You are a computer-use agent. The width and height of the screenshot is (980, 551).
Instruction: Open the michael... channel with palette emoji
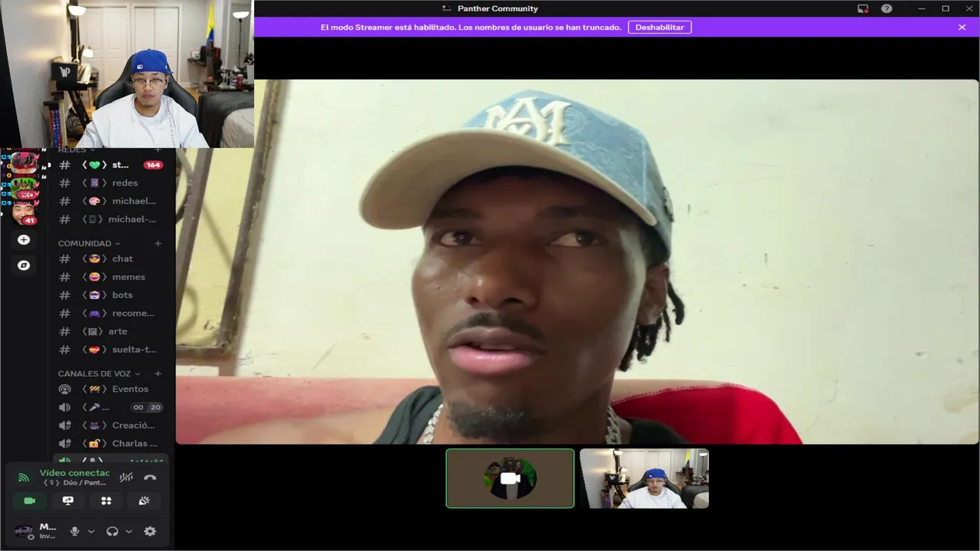[x=111, y=201]
